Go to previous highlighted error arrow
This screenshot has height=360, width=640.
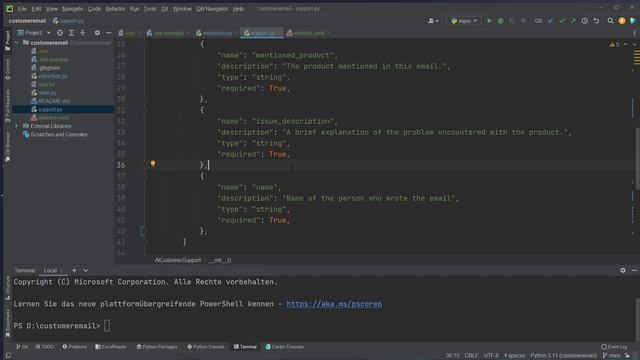pyautogui.click(x=626, y=44)
